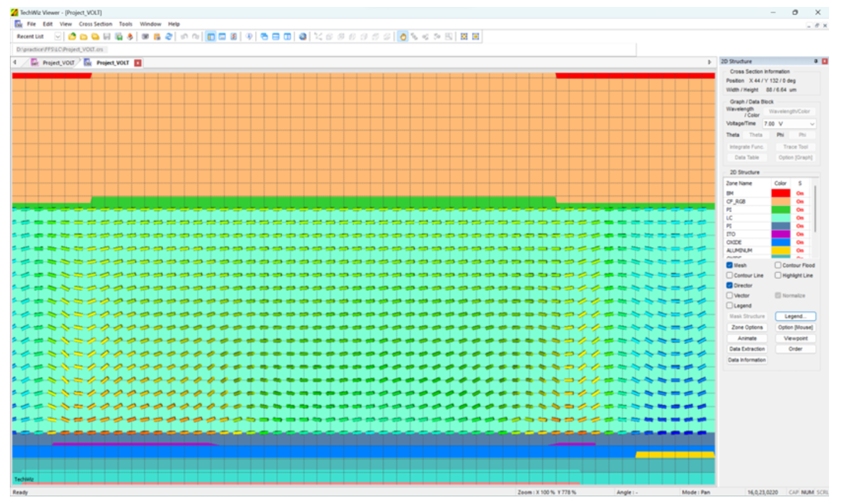Image resolution: width=843 pixels, height=504 pixels.
Task: Toggle the CF_RGB zone On status
Action: [800, 202]
